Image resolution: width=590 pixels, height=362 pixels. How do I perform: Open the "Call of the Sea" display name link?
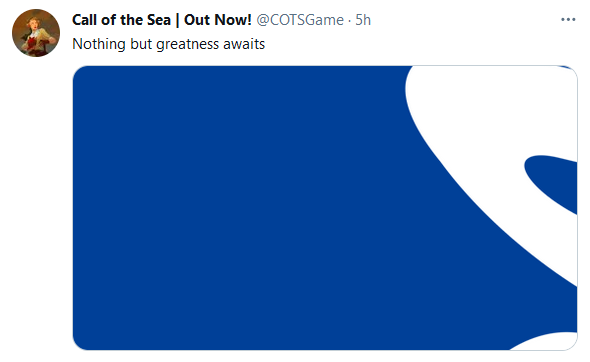(x=121, y=20)
